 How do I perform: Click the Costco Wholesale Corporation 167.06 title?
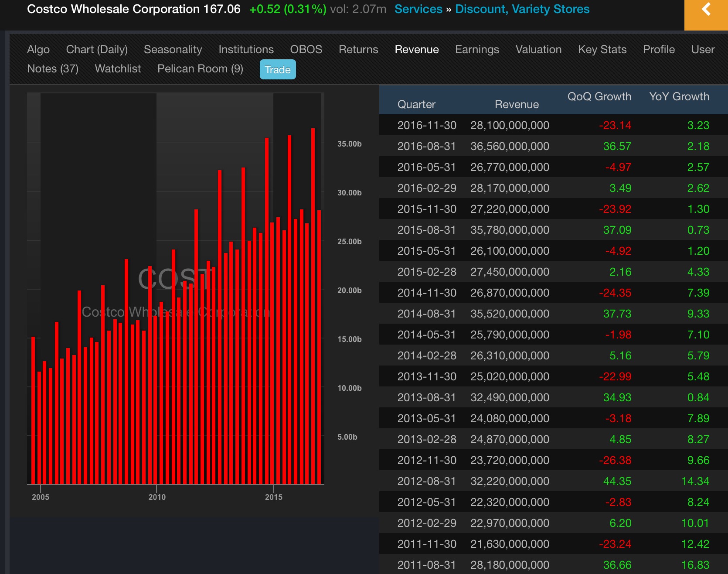(134, 9)
